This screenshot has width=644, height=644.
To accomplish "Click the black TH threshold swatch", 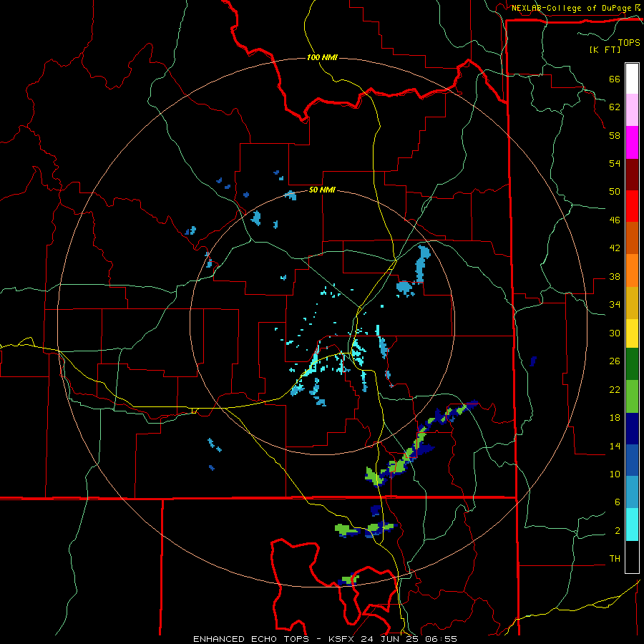I will [x=632, y=557].
